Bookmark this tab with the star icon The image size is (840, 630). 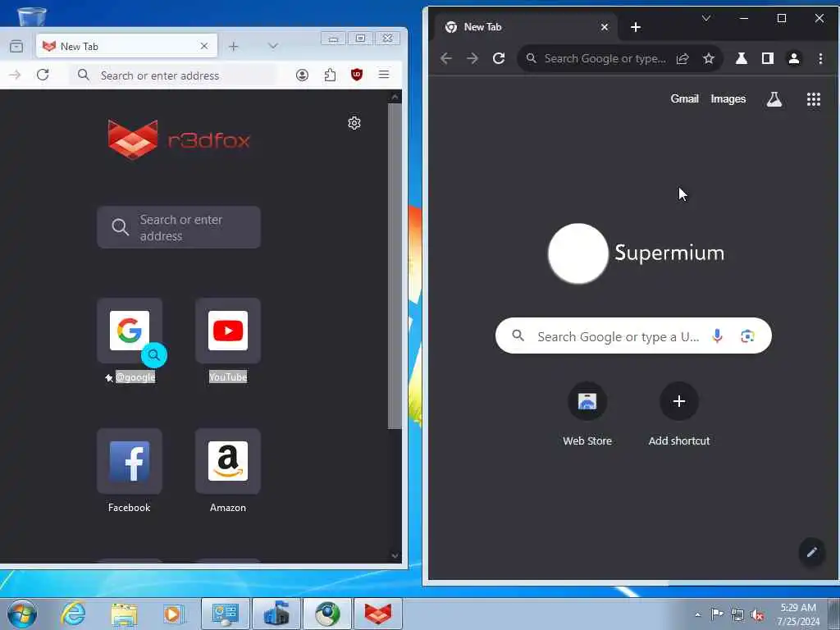[709, 58]
